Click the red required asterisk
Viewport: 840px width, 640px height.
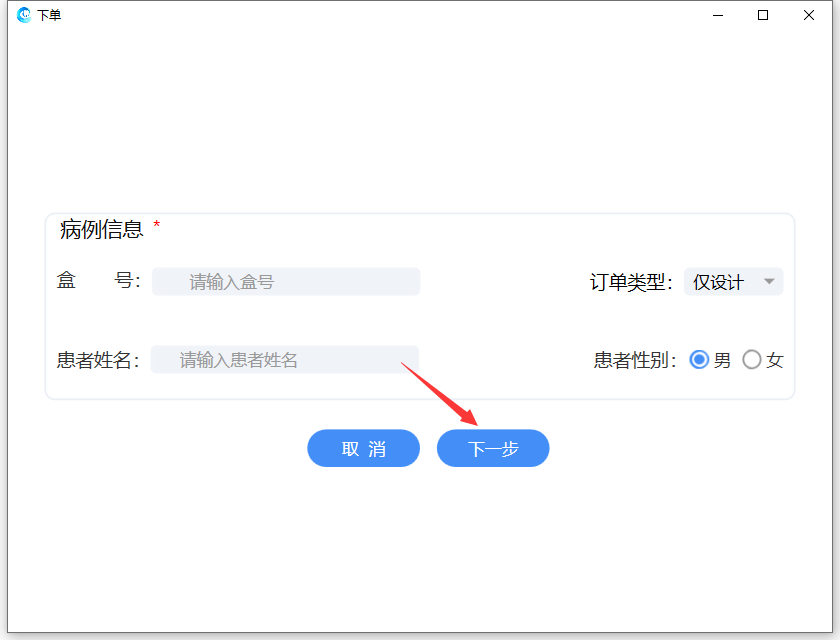coord(157,226)
